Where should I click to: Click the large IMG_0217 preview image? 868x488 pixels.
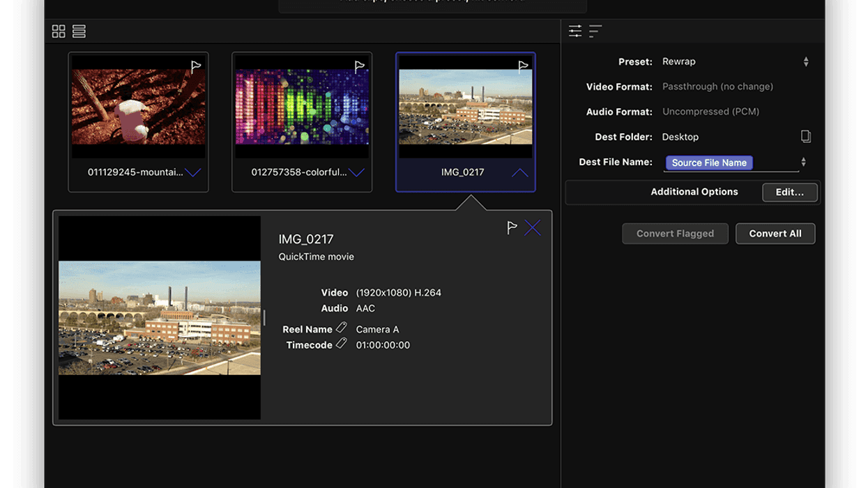(160, 318)
